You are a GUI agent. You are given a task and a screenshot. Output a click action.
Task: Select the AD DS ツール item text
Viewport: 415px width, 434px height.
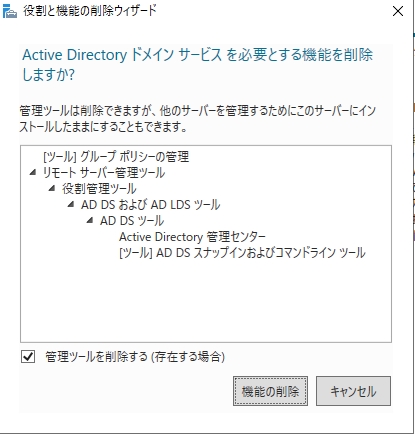click(132, 221)
